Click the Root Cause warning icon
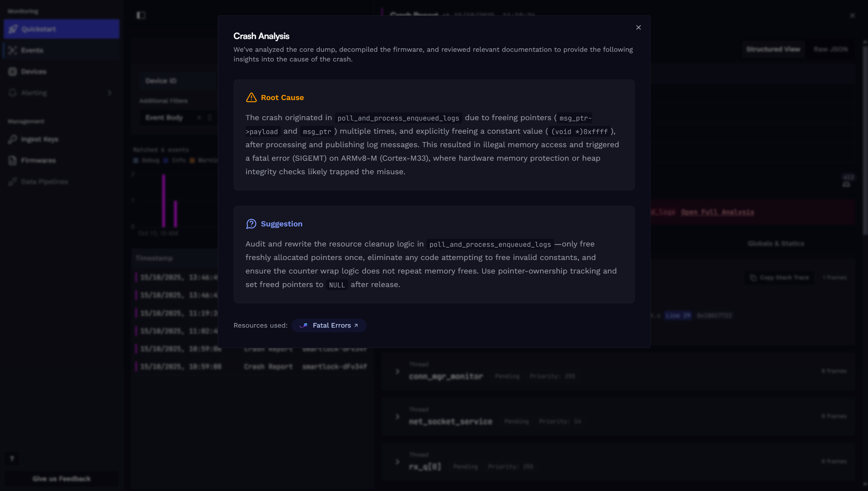Screen dimensions: 868x491 (251, 97)
